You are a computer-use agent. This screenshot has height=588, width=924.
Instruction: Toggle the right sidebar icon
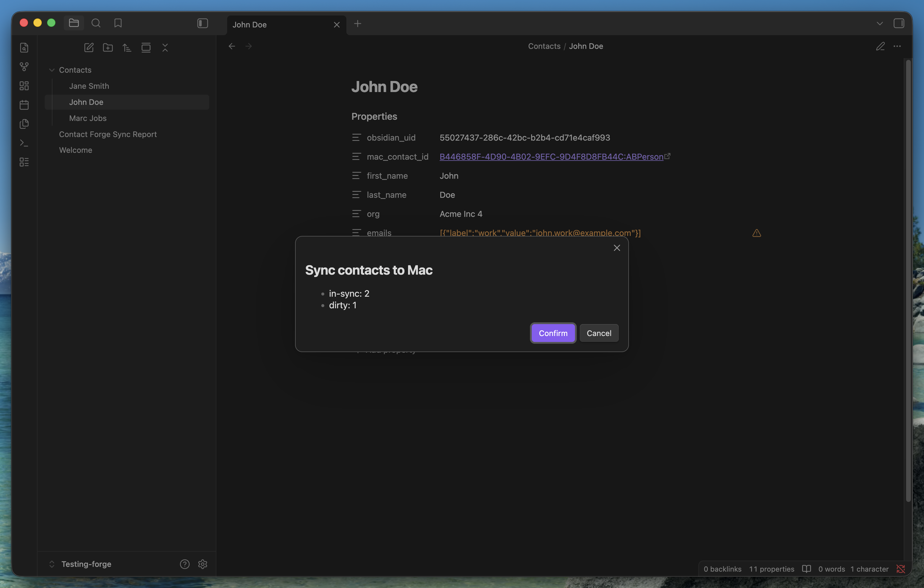pos(899,24)
